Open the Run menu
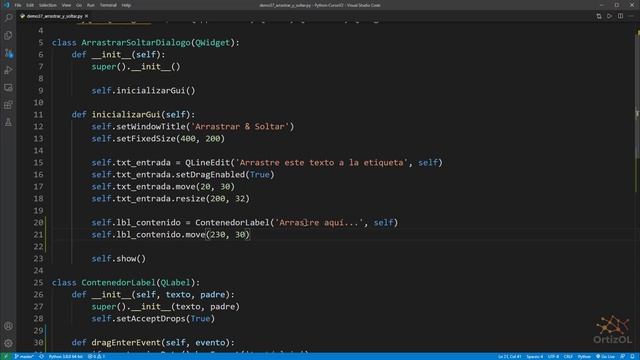The height and width of the screenshot is (360, 640). coord(91,5)
